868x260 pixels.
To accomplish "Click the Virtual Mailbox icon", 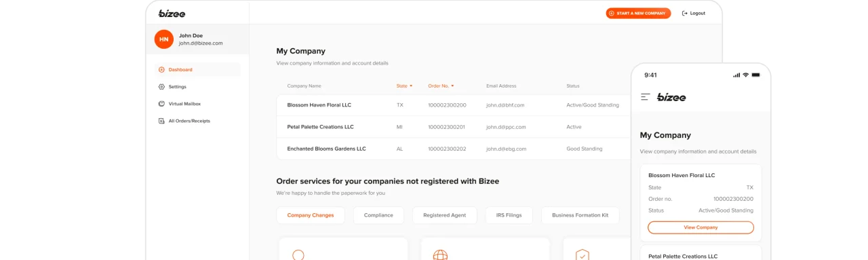I will [x=161, y=104].
